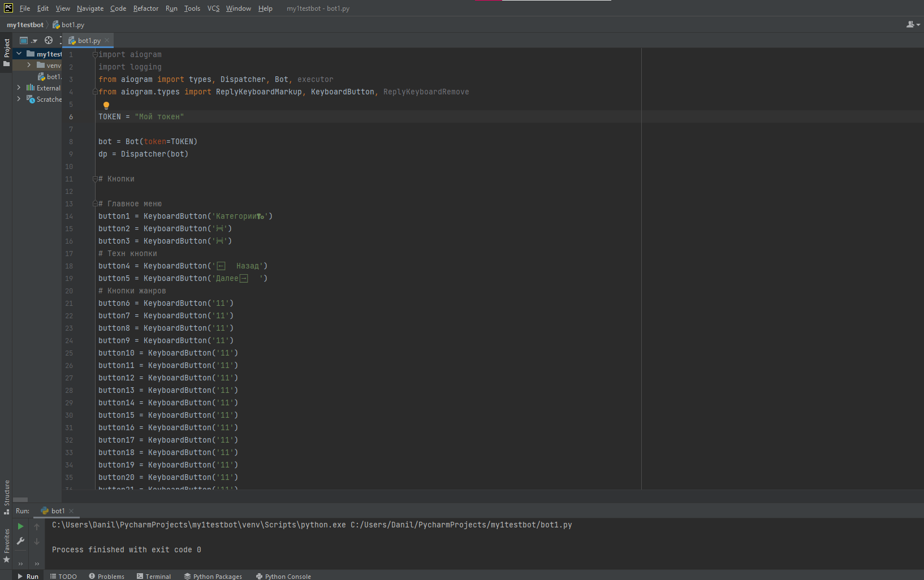This screenshot has height=580, width=924.
Task: Open the Project view selector dropdown
Action: [x=28, y=40]
